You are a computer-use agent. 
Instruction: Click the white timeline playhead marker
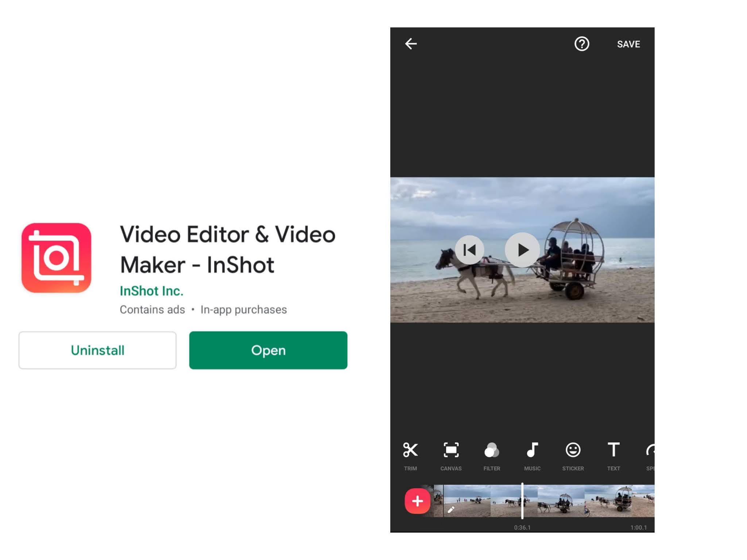[x=522, y=500]
